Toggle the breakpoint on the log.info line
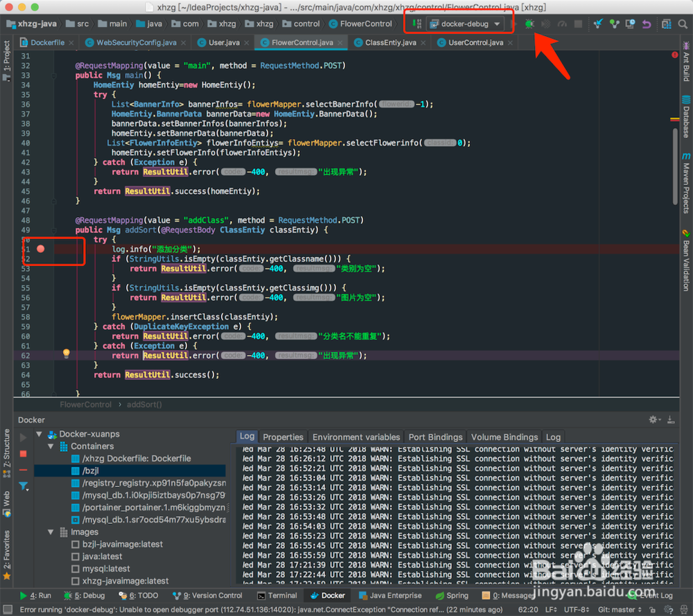The width and height of the screenshot is (693, 616). [41, 249]
